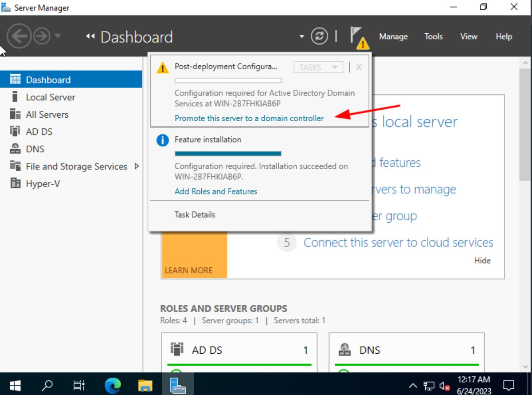Image resolution: width=532 pixels, height=395 pixels.
Task: Open the Tools menu
Action: pyautogui.click(x=433, y=36)
